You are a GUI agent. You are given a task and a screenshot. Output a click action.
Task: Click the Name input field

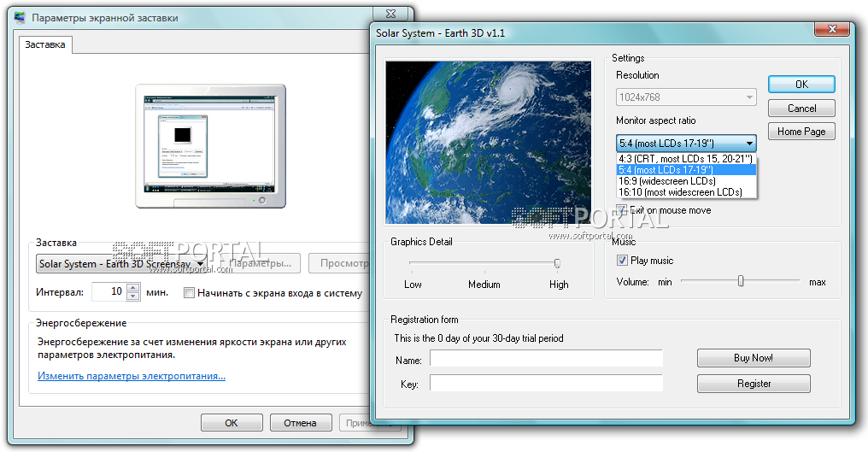coord(547,358)
